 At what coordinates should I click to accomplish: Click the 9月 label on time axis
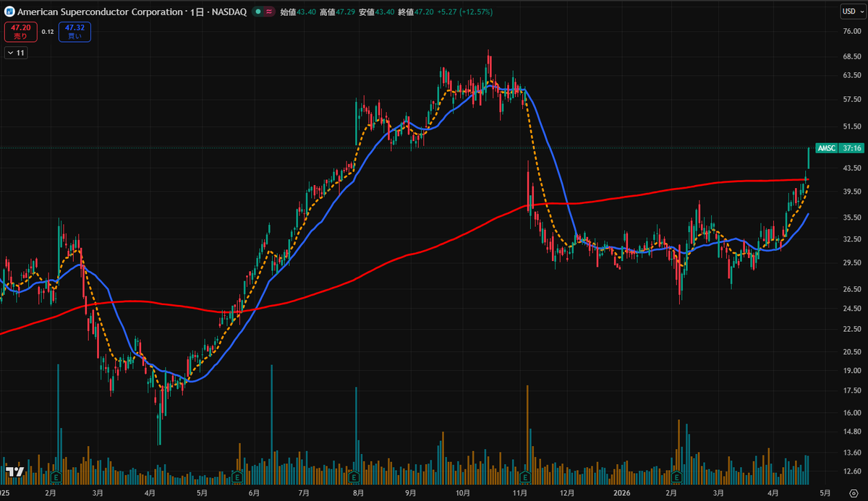pos(410,493)
